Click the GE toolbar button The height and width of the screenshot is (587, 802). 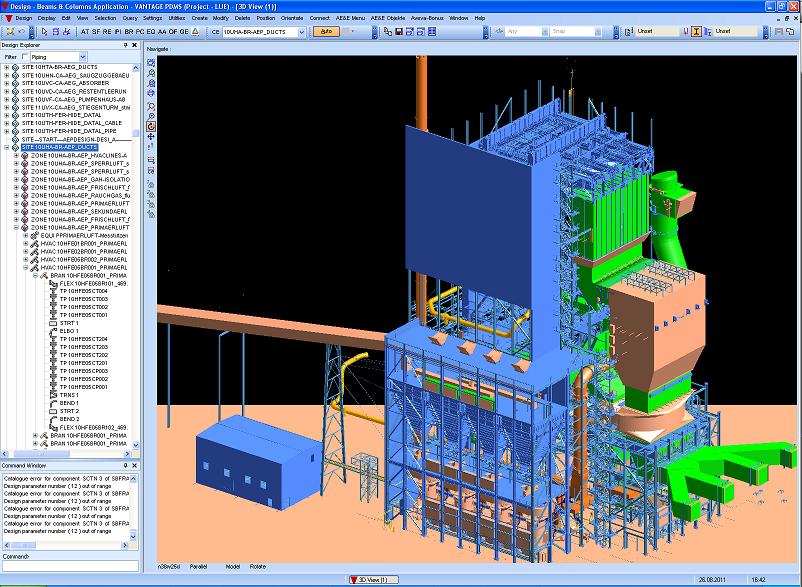click(183, 32)
